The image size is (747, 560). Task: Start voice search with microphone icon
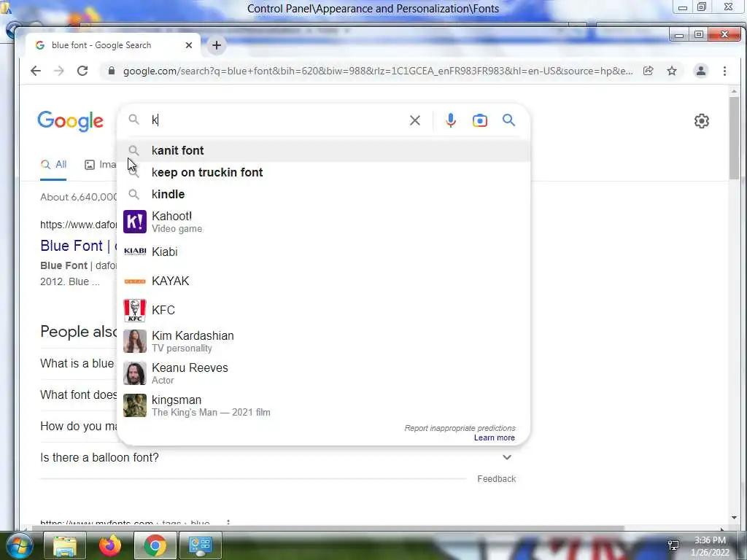point(450,120)
